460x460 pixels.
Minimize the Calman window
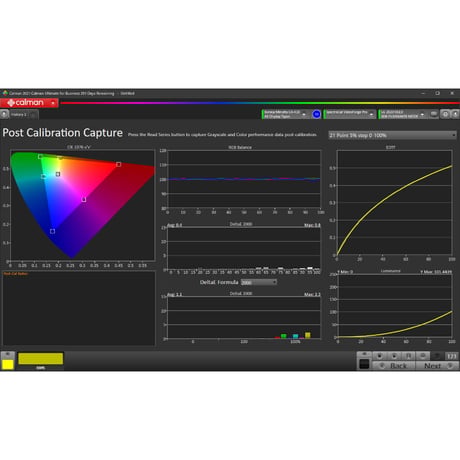point(423,93)
